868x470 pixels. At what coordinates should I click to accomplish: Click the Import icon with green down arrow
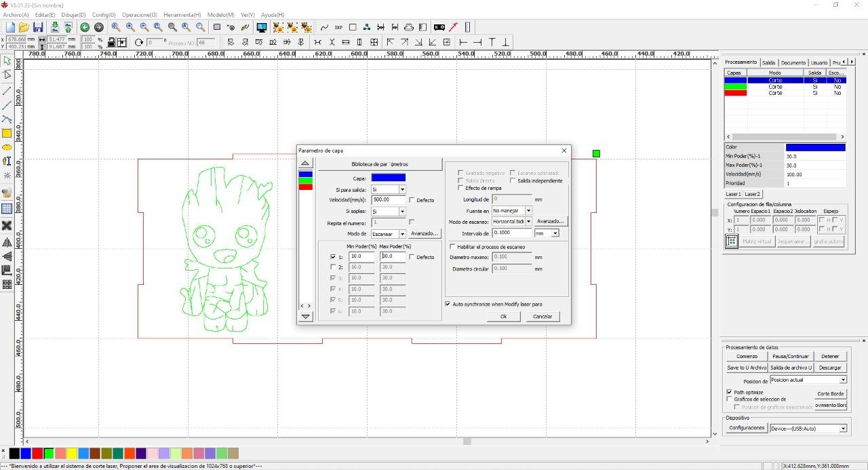(x=55, y=27)
